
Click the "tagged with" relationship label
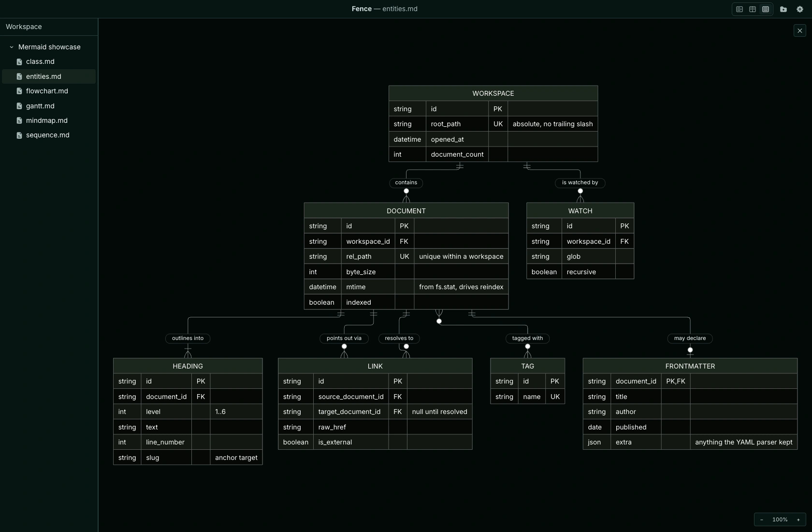527,339
